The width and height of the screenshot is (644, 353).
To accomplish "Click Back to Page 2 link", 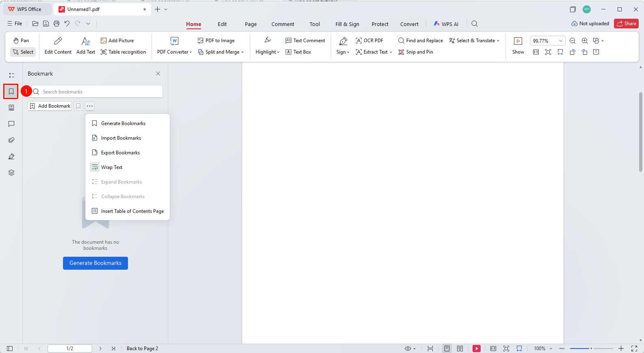I will [x=142, y=349].
